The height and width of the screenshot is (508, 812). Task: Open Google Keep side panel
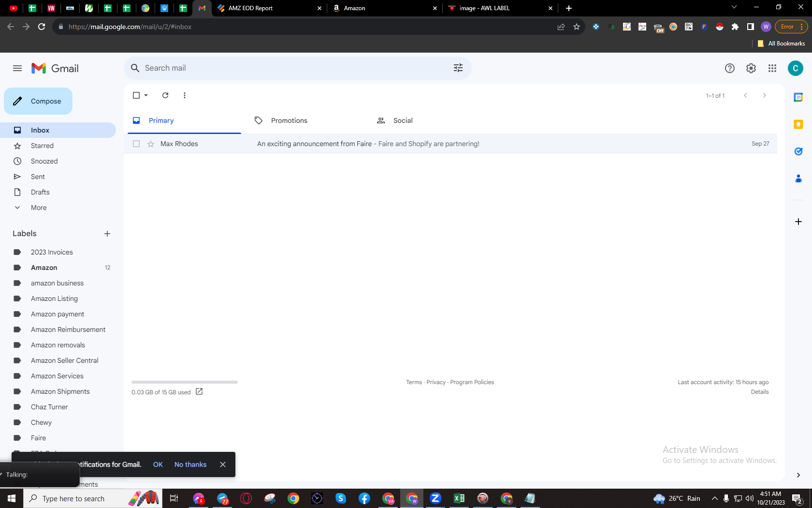click(798, 124)
